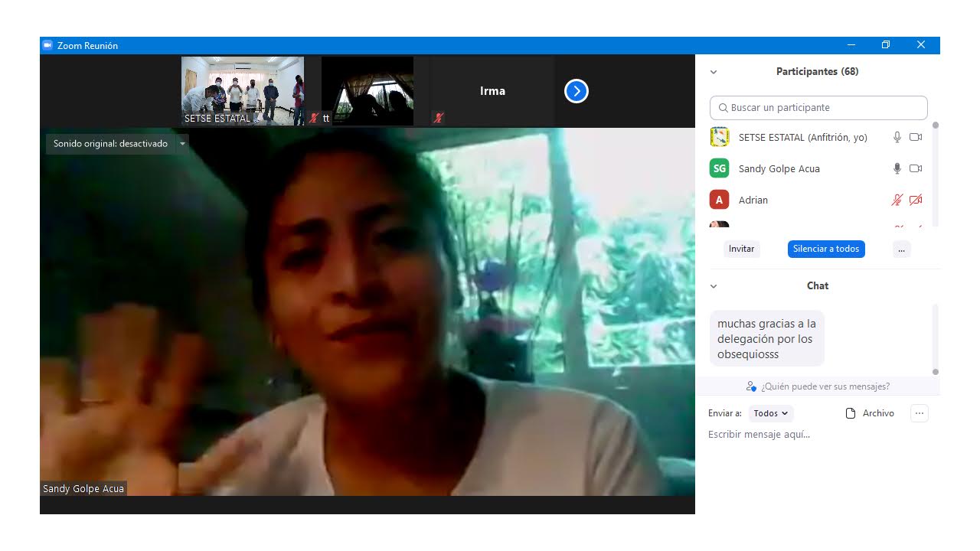Select Sandy Golpe Acua in participants list
Image resolution: width=980 pixels, height=551 pixels.
click(779, 169)
